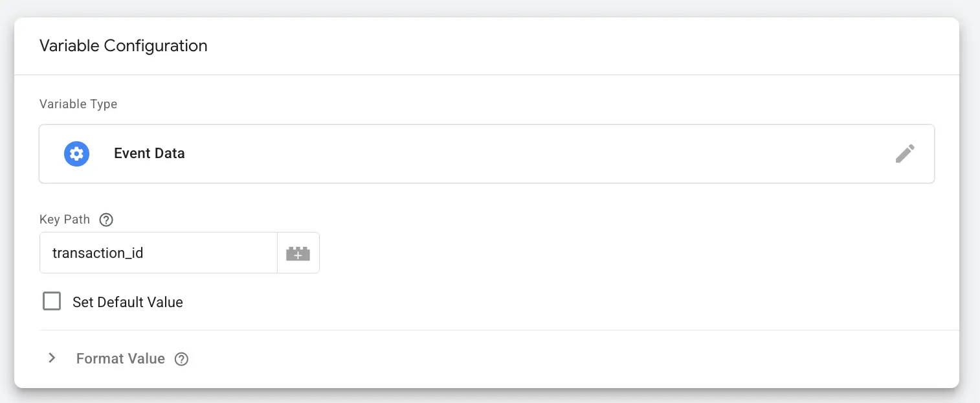The height and width of the screenshot is (403, 980).
Task: Click the Format Value label
Action: click(x=120, y=358)
